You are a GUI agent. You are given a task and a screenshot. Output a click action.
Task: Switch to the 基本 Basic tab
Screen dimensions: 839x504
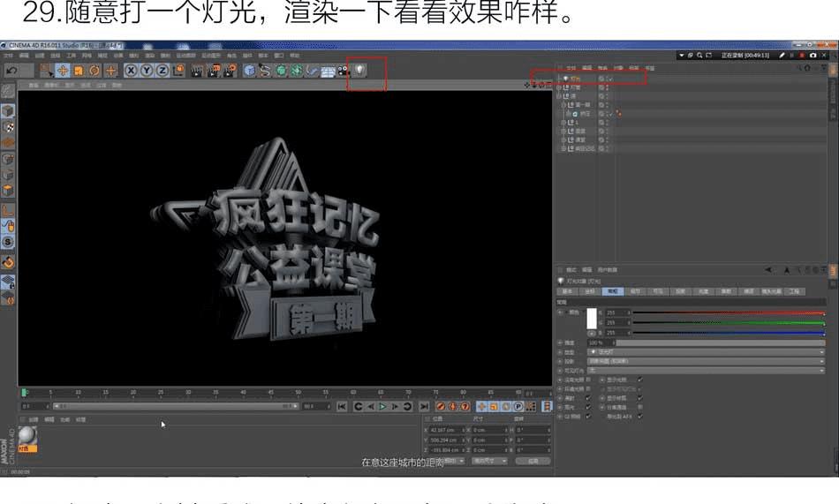point(568,291)
